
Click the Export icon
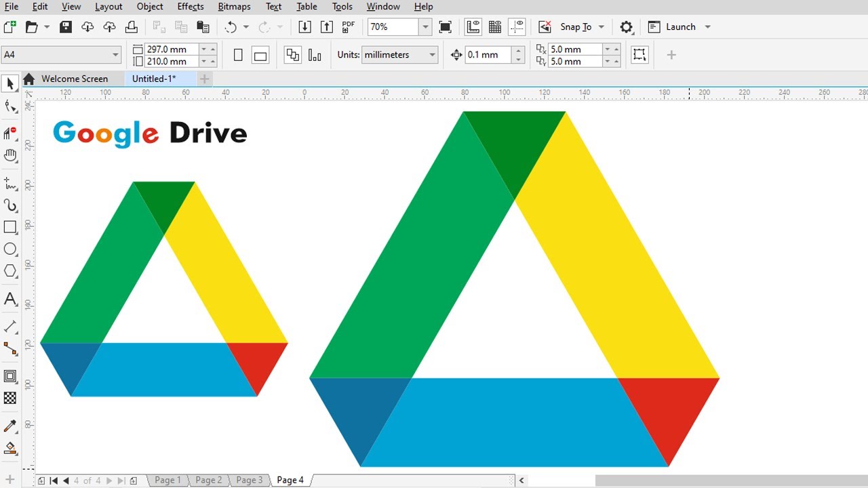(x=327, y=27)
